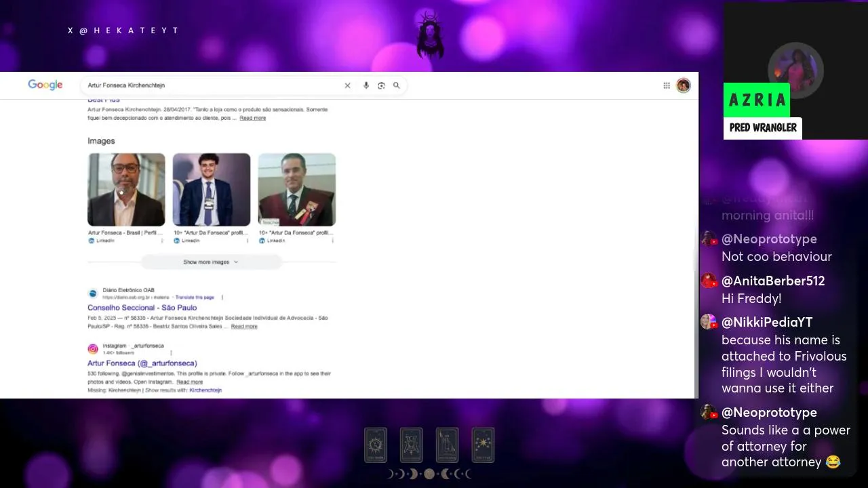This screenshot has height=488, width=868.
Task: Click the NikkiPediaYT chat avatar
Action: (709, 322)
